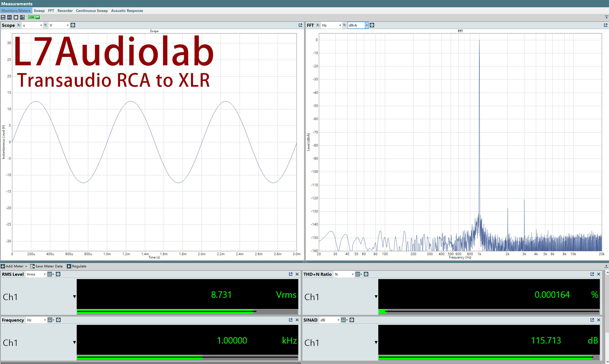
Task: Switch to the Sweep tab
Action: (x=39, y=11)
